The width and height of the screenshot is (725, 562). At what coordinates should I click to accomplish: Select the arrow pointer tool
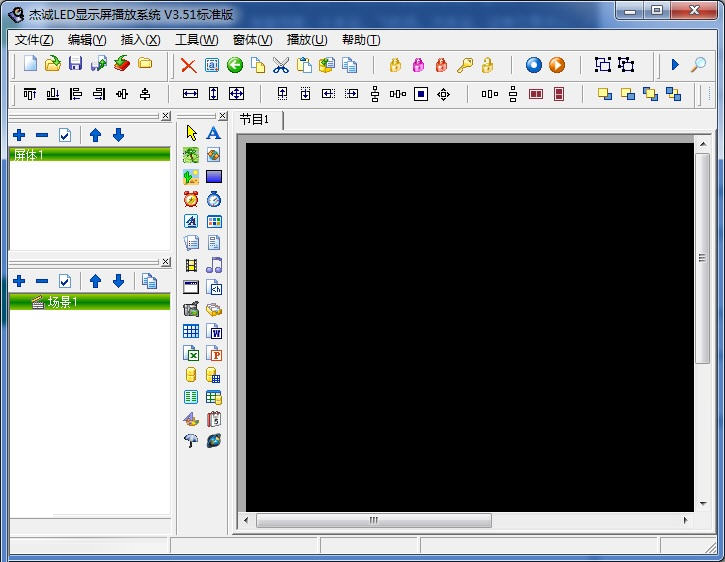click(191, 133)
